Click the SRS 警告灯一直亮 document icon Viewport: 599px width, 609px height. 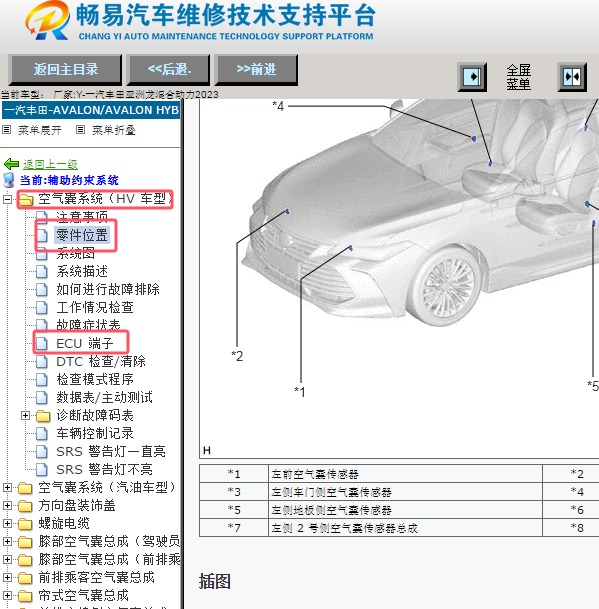(x=42, y=452)
